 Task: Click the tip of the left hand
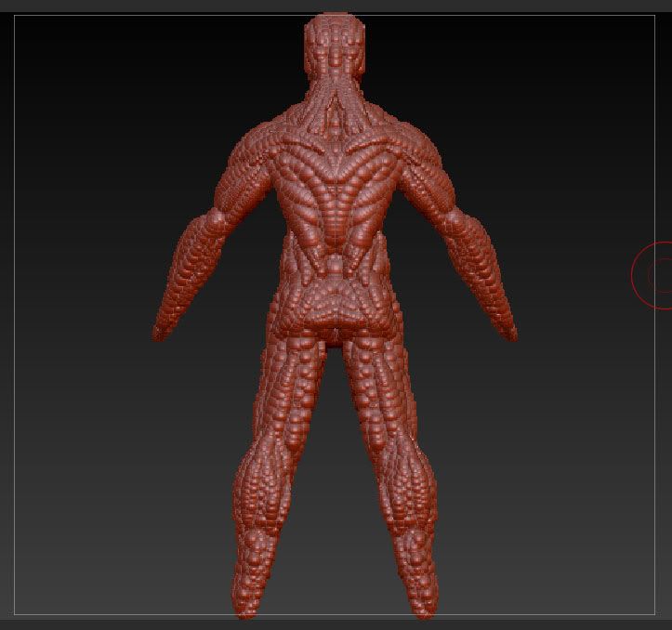pos(158,333)
